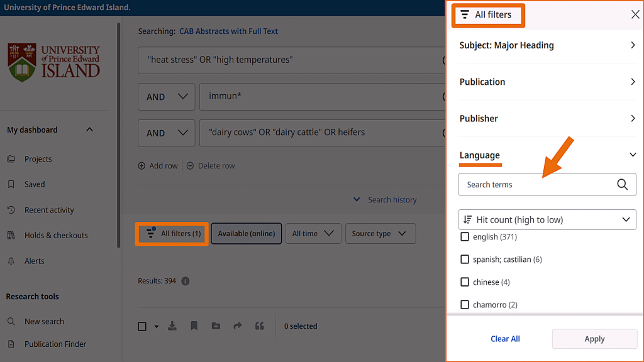Viewport: 644px width, 362px height.
Task: Select the chinese language checkbox
Action: [465, 282]
